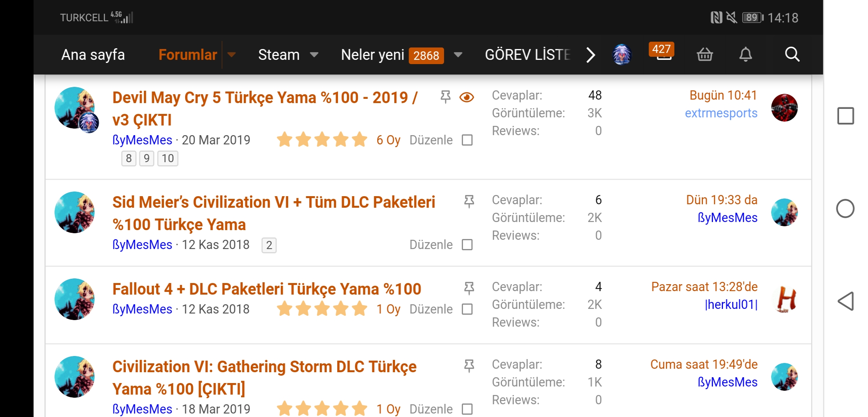Click pin icon on Fallout 4 thread

469,288
